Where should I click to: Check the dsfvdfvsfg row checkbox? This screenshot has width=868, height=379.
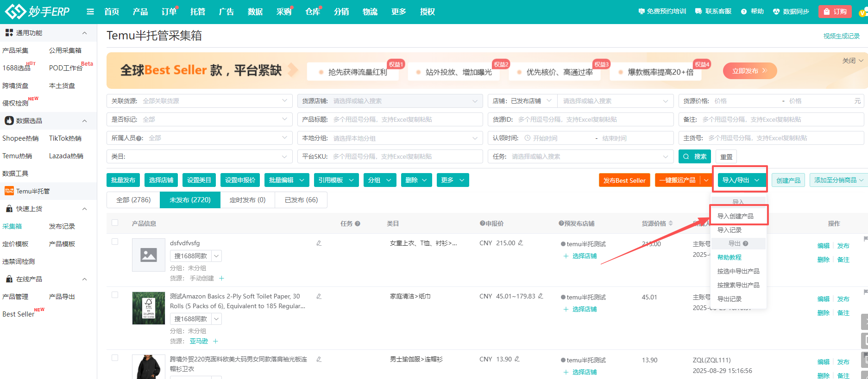pyautogui.click(x=115, y=242)
